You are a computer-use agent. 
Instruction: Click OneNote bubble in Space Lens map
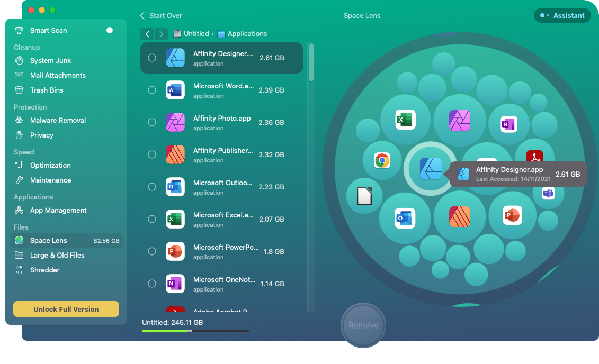tap(509, 124)
